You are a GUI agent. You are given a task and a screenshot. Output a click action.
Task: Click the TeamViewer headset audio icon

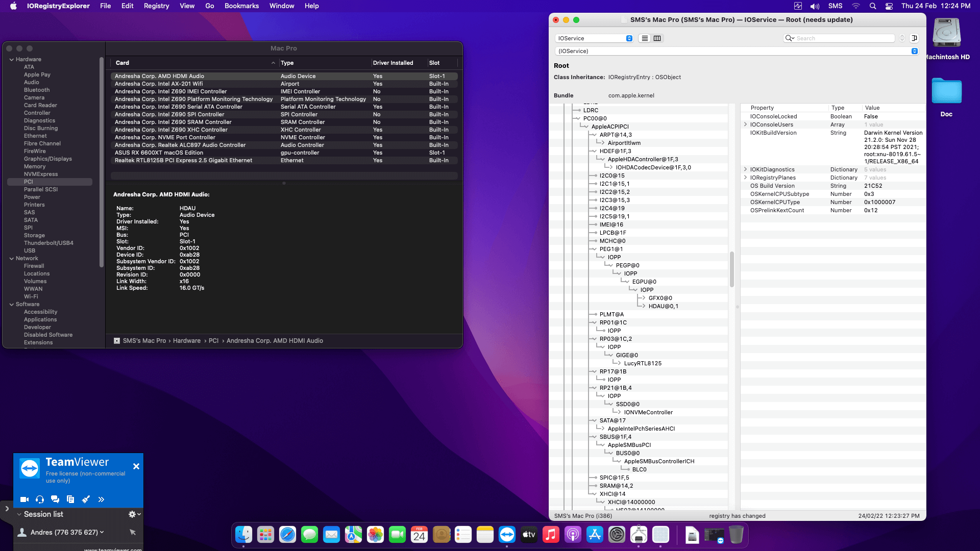point(40,499)
